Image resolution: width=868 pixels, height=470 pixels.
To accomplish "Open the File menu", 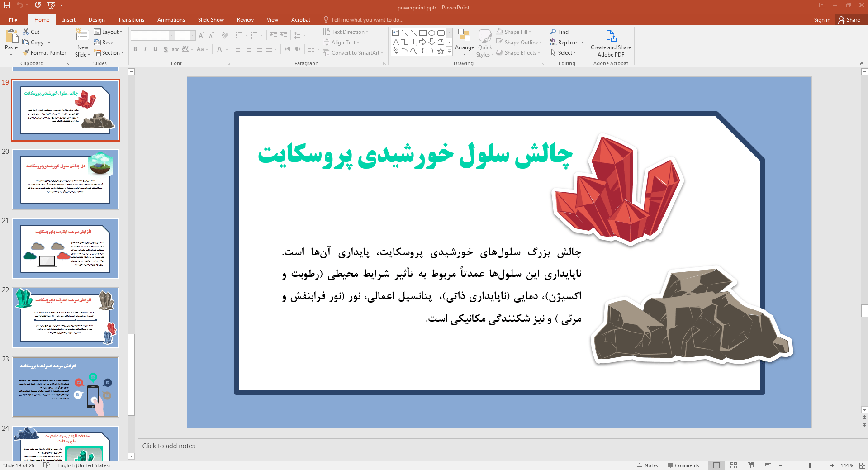I will point(13,20).
